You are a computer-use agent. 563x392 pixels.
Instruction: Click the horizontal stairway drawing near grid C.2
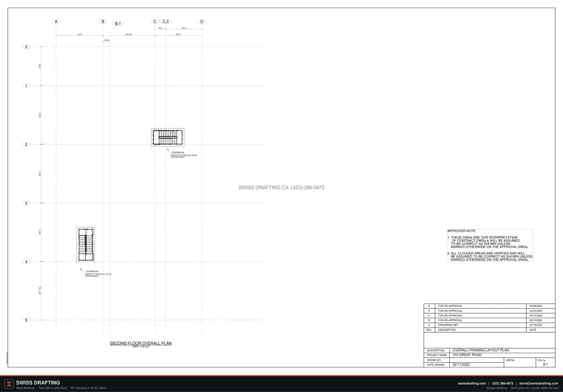click(x=168, y=137)
